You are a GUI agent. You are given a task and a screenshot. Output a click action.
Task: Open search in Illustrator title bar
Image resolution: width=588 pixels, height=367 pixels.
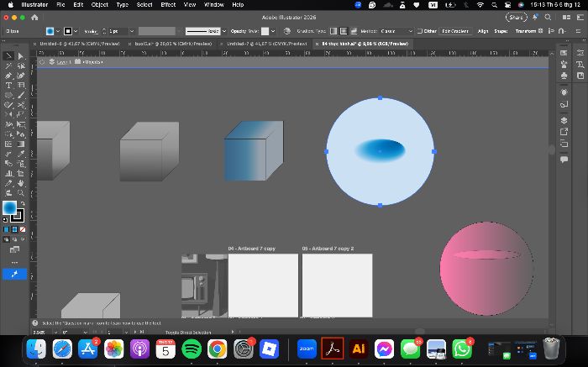548,18
